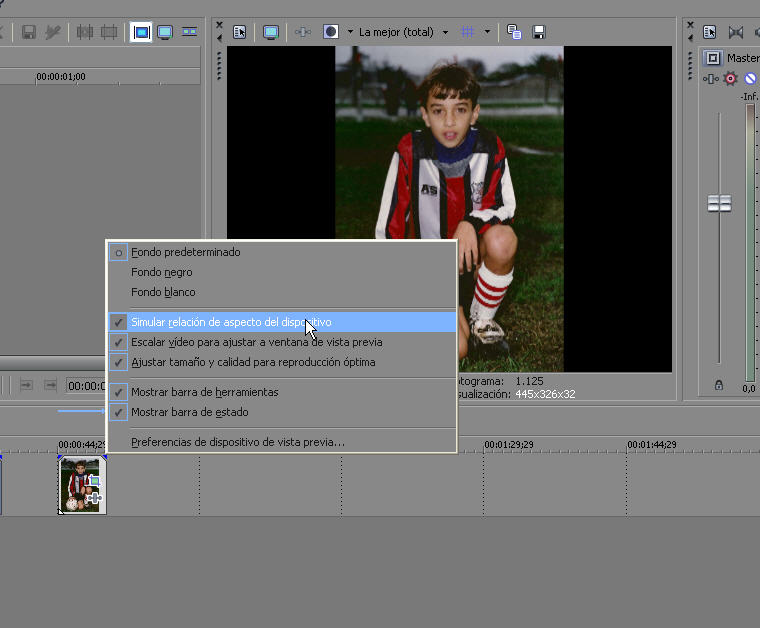Toggle Simular relación de aspecto del dispositivo
The width and height of the screenshot is (760, 628).
click(231, 322)
